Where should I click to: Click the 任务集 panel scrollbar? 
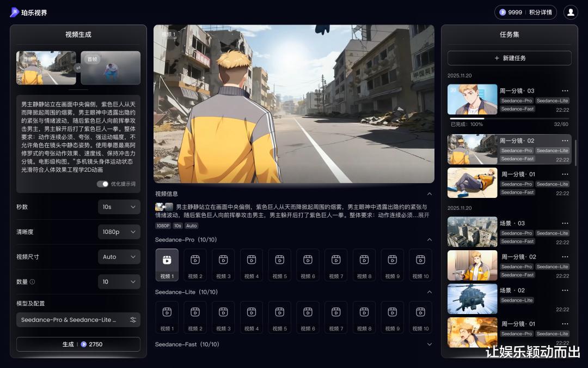point(575,153)
